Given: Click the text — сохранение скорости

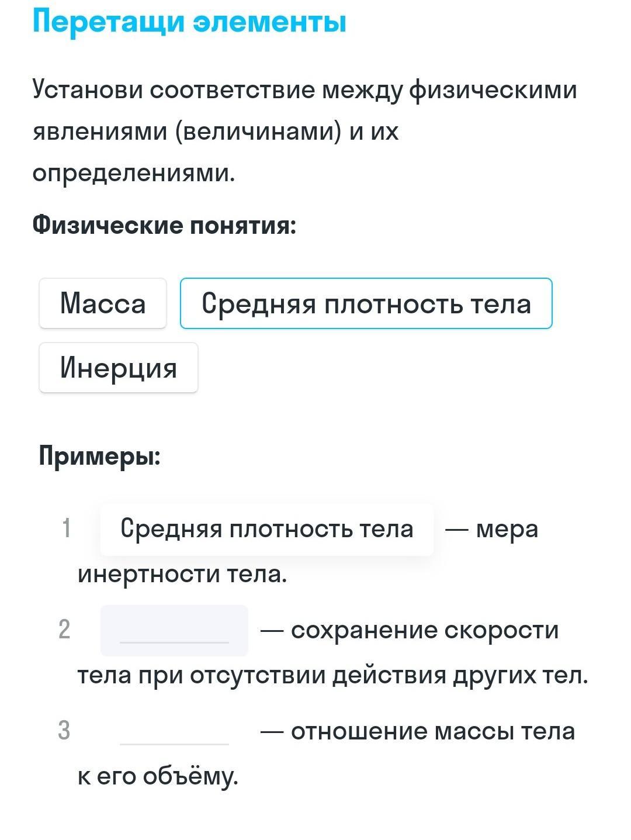Looking at the screenshot, I should [x=410, y=630].
